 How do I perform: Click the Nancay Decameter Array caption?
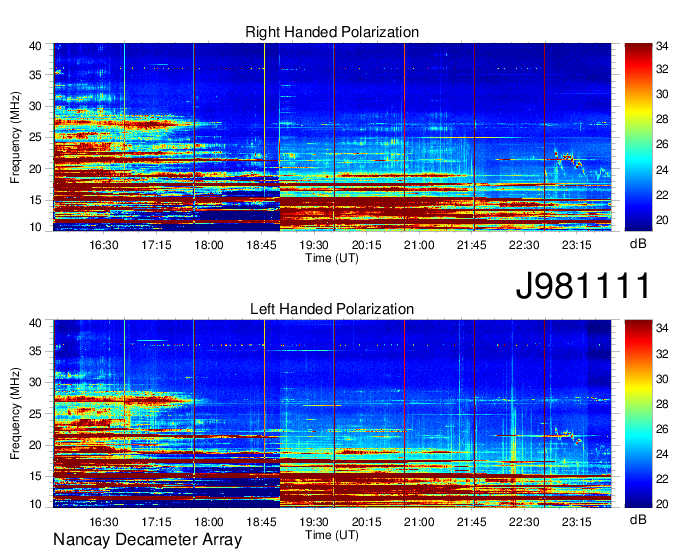coord(147,540)
